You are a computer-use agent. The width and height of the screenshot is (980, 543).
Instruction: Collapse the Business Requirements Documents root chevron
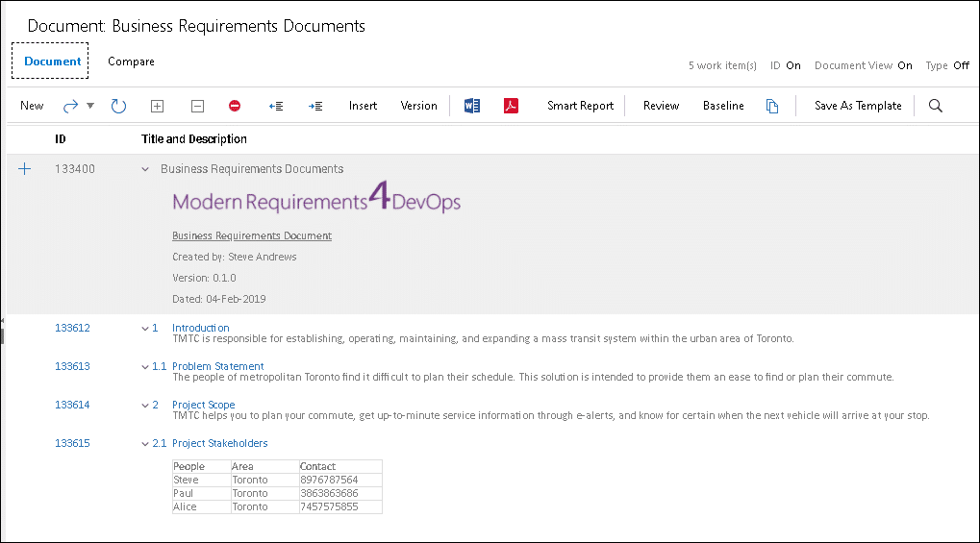145,169
